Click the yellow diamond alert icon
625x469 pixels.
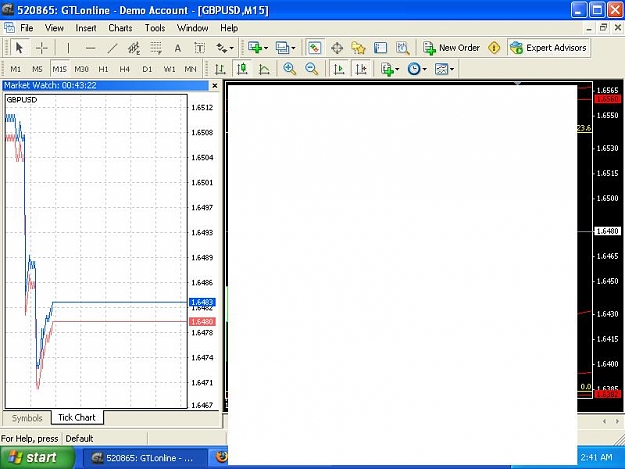(494, 48)
